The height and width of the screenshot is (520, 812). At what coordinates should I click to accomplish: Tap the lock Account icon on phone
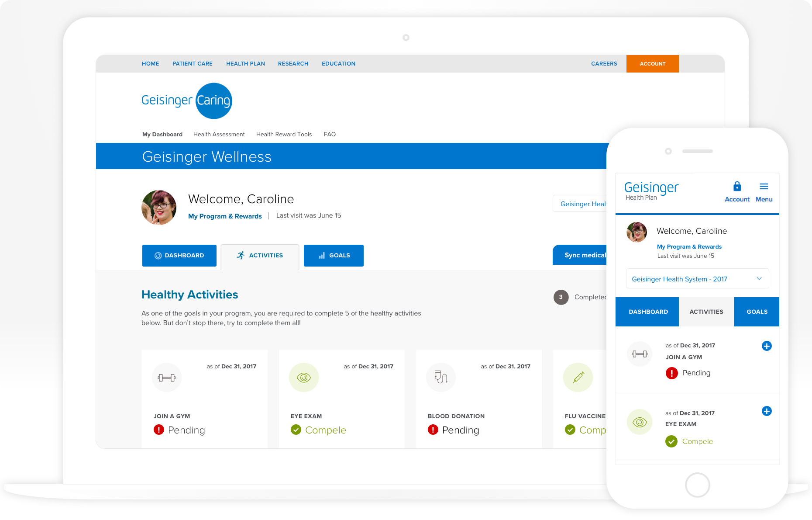coord(737,192)
